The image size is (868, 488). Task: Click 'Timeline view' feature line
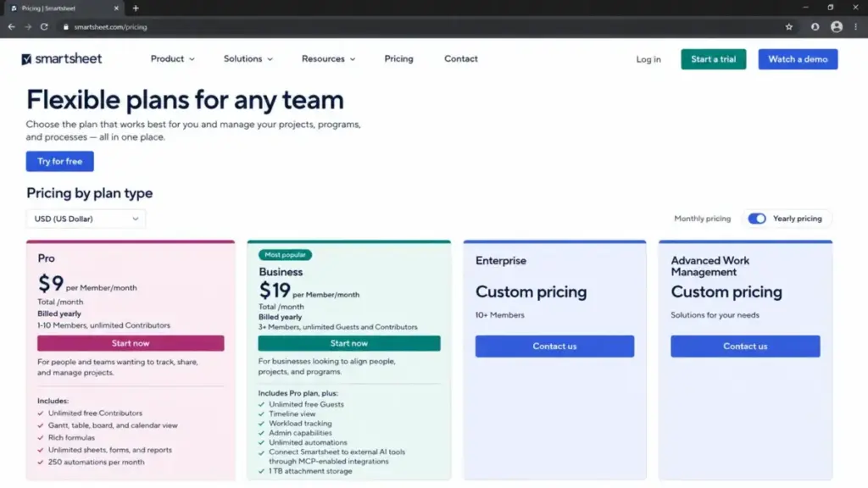click(292, 413)
